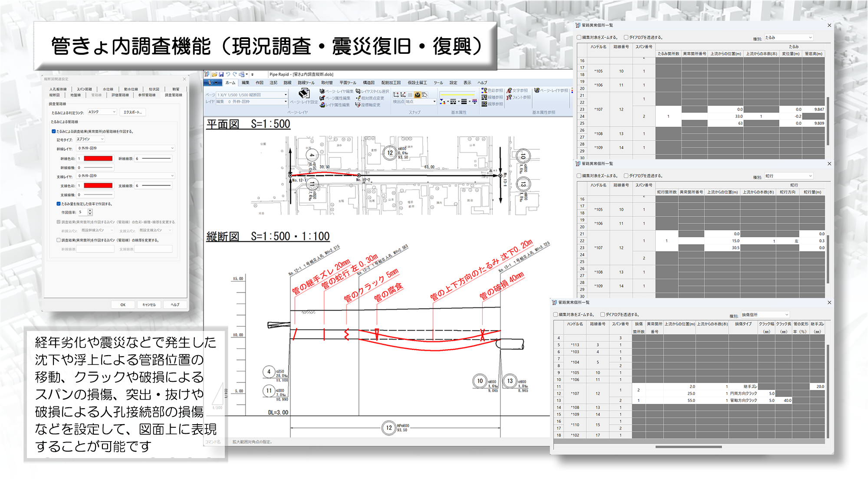Uncheck たるみ量を指定した倍率で作図する checkbox
The height and width of the screenshot is (488, 868).
pos(59,203)
